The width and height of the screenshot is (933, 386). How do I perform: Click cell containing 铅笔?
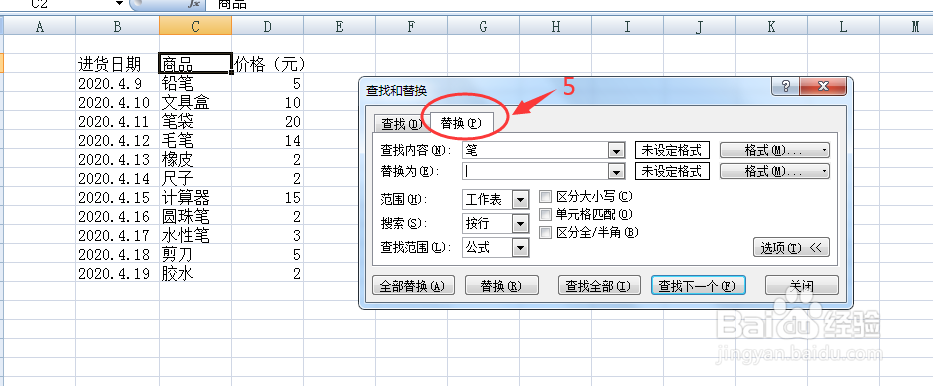(195, 83)
